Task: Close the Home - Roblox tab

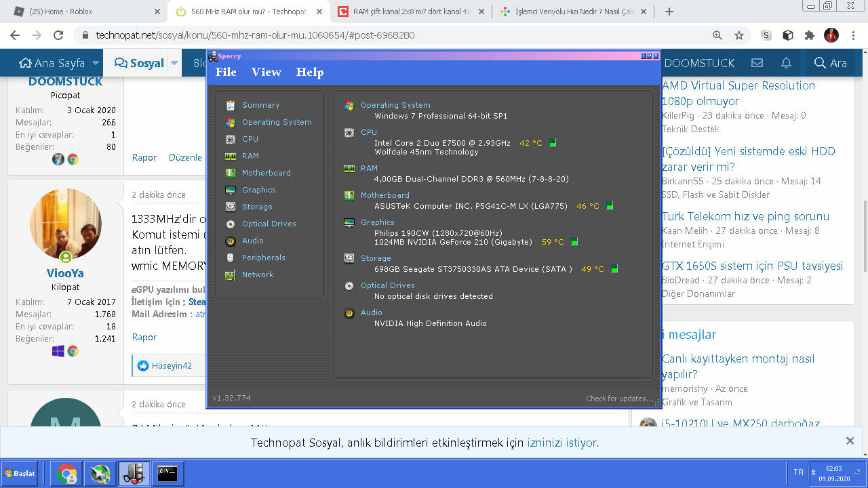Action: coord(157,12)
